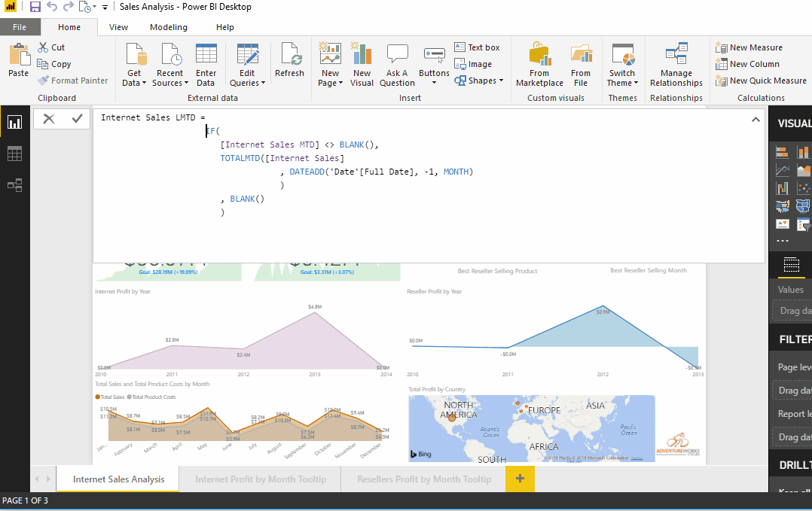
Task: Open Ask A Question
Action: click(397, 65)
